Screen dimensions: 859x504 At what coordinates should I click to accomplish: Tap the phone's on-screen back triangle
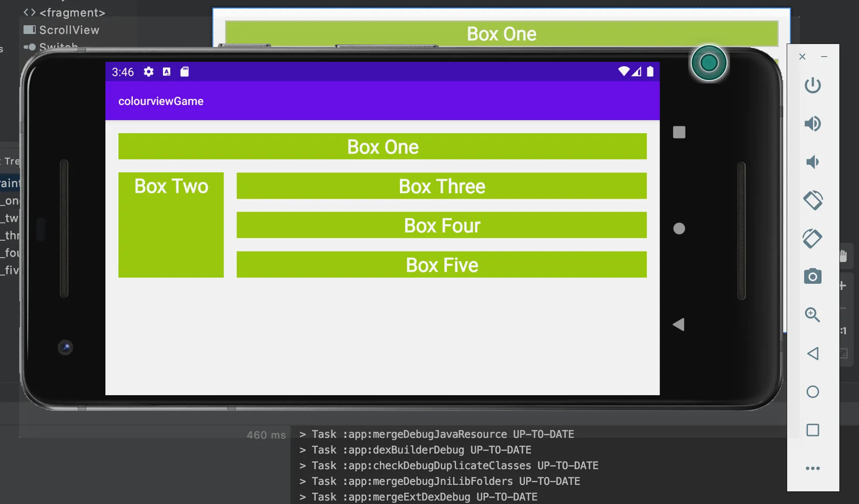tap(679, 325)
